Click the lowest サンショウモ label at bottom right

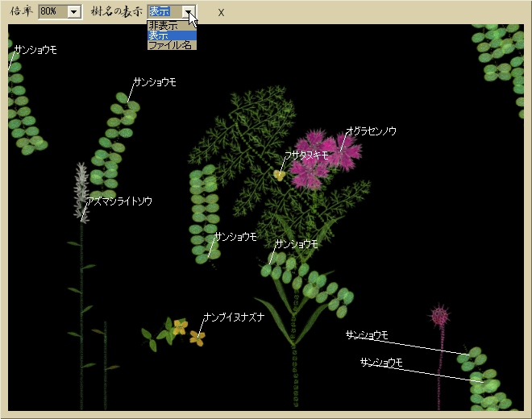tap(381, 363)
